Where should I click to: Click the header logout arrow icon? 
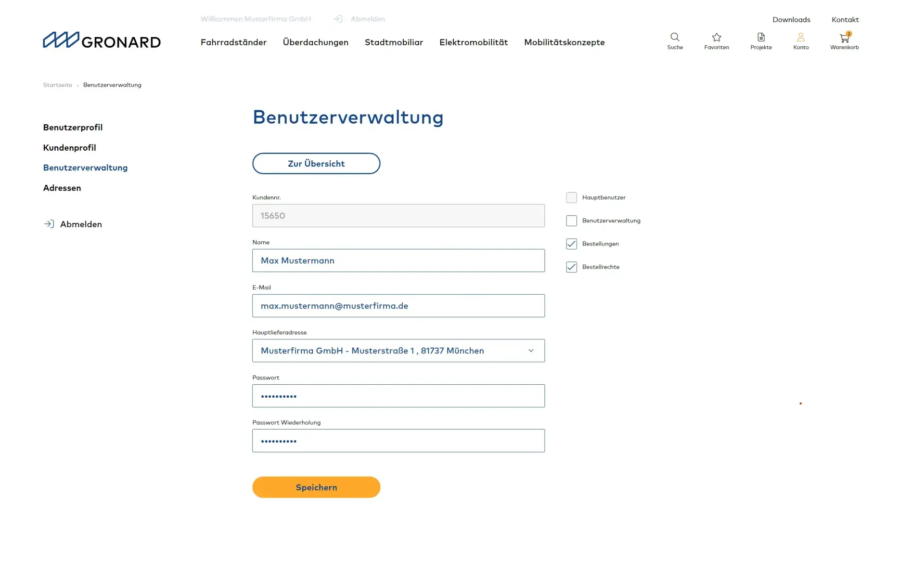point(338,19)
